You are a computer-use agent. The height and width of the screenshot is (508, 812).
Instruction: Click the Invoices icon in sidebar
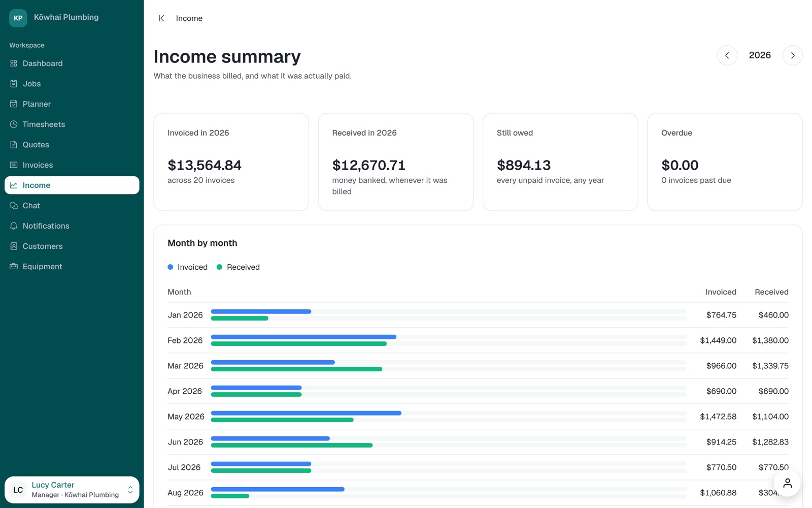(x=14, y=165)
